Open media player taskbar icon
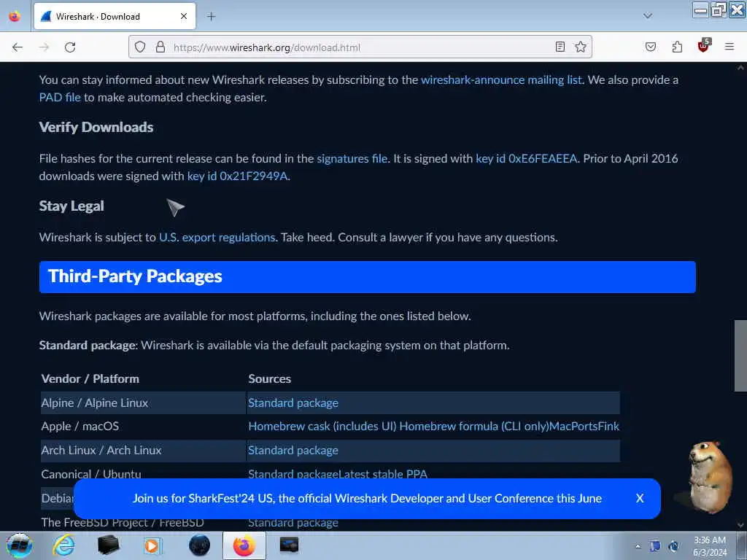Screen dimensions: 747x560 (153, 545)
